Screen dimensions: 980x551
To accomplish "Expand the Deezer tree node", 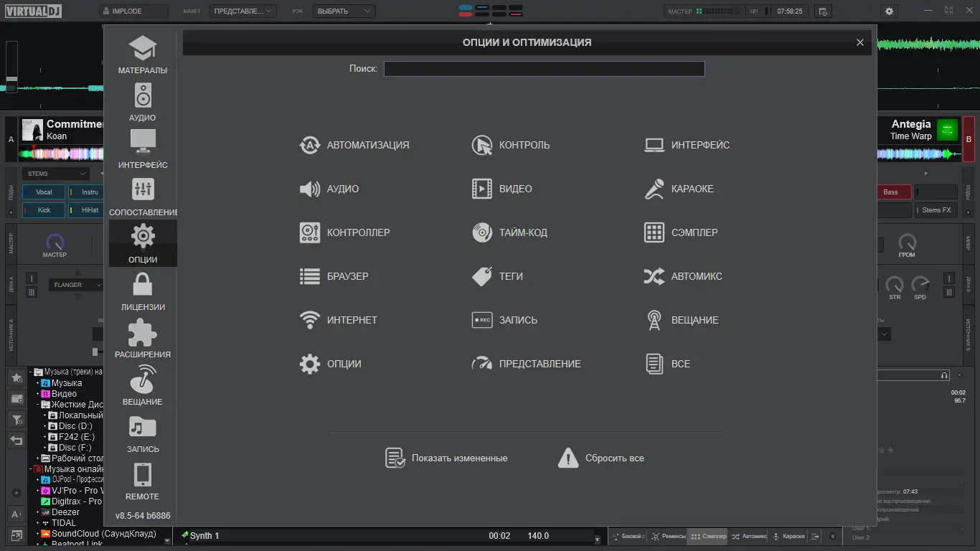I will tap(38, 512).
